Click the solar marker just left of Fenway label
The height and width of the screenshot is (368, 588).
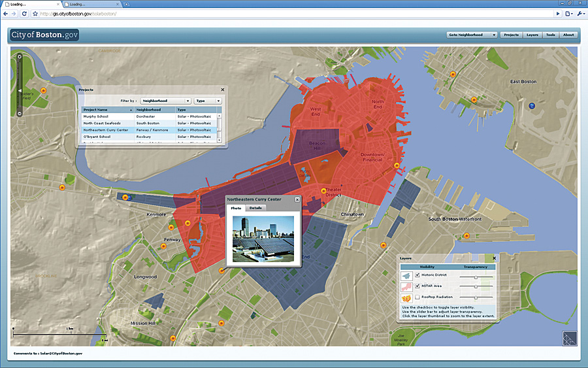coord(163,246)
